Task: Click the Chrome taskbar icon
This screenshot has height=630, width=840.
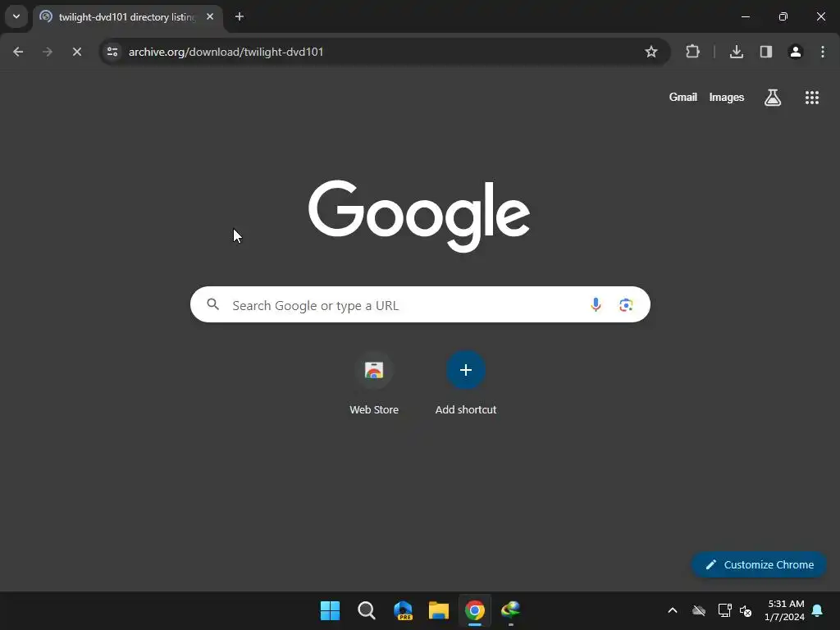Action: 475,610
